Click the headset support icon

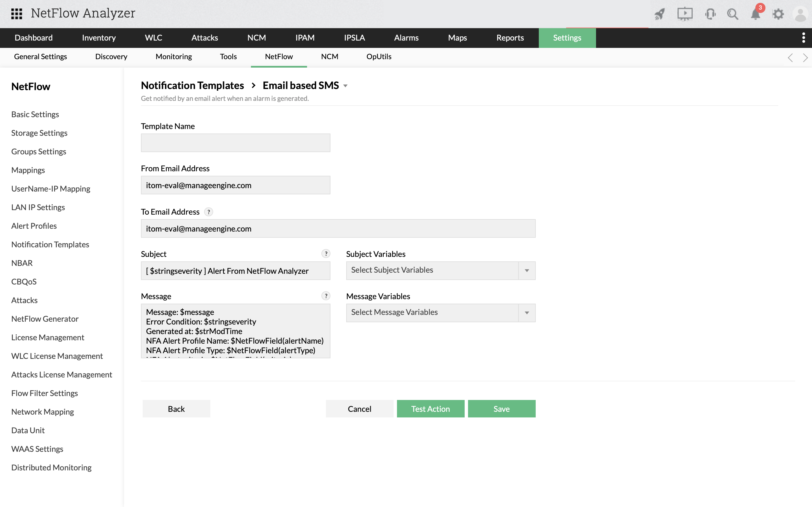pos(710,14)
